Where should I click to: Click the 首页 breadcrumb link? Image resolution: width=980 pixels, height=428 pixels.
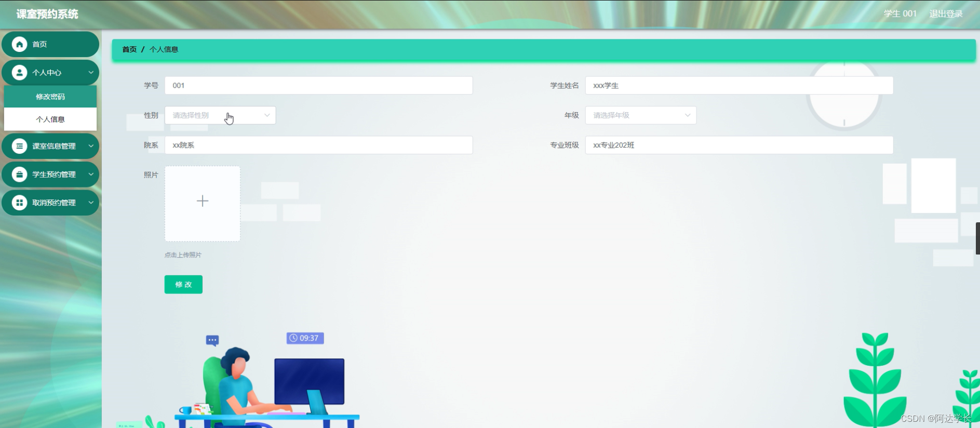click(x=129, y=49)
